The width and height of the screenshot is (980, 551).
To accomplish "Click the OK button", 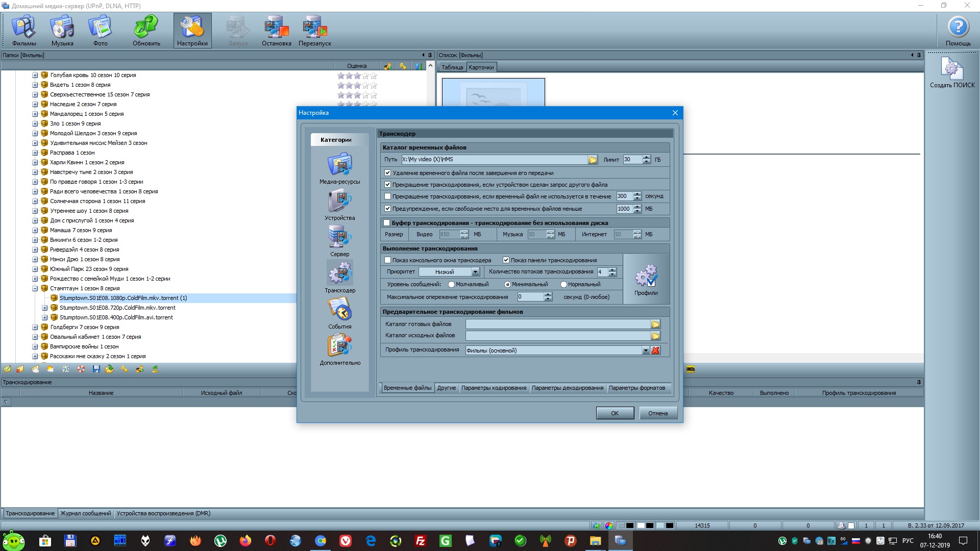I will click(615, 413).
